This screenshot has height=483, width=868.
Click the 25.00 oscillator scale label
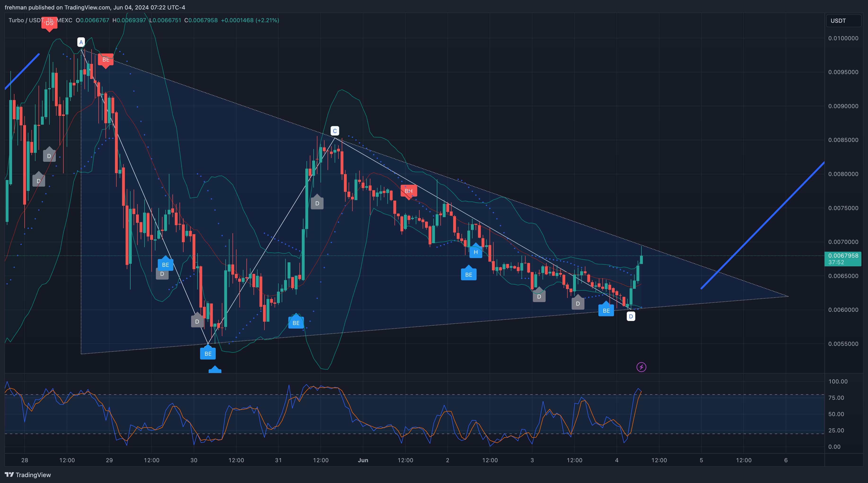tap(836, 430)
